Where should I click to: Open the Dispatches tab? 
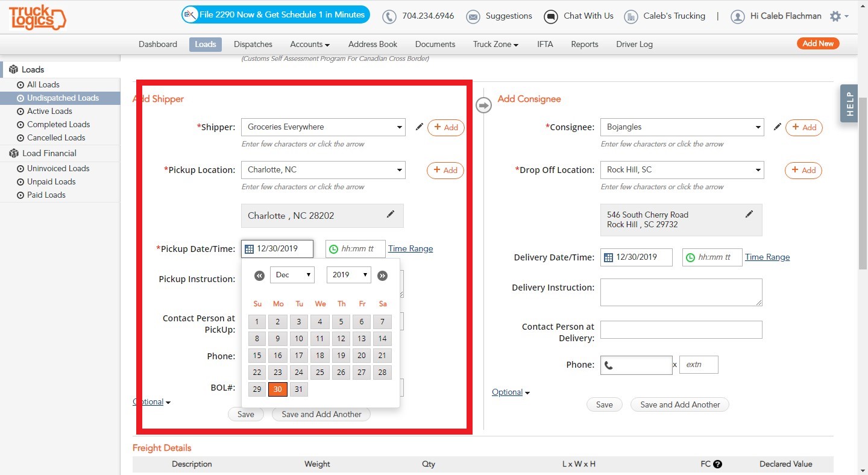pyautogui.click(x=253, y=45)
